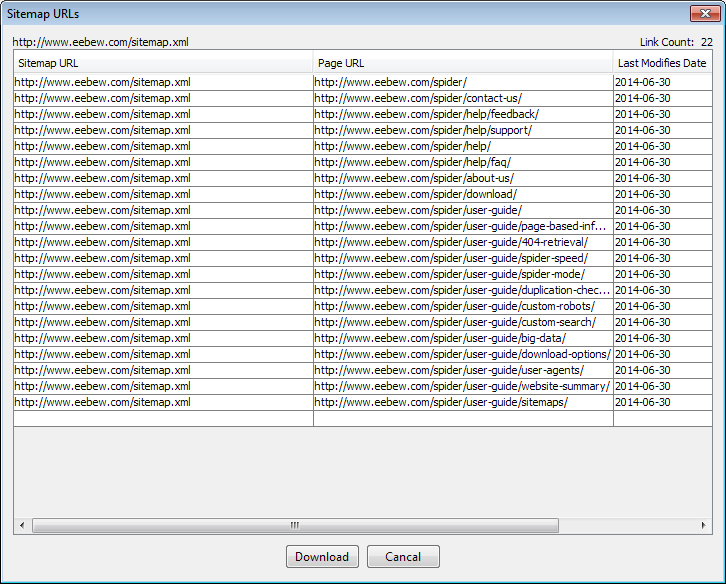Select the /spider/help/support/ page URL
726x584 pixels.
pyautogui.click(x=463, y=130)
